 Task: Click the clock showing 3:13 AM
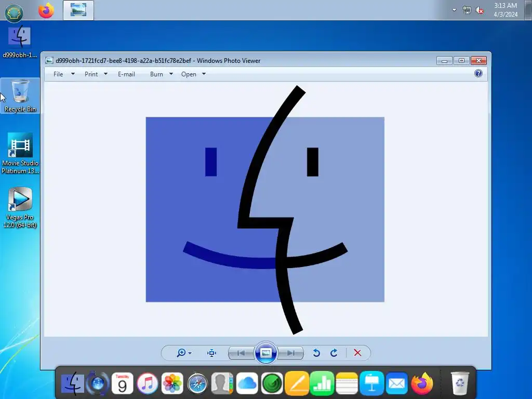point(506,10)
